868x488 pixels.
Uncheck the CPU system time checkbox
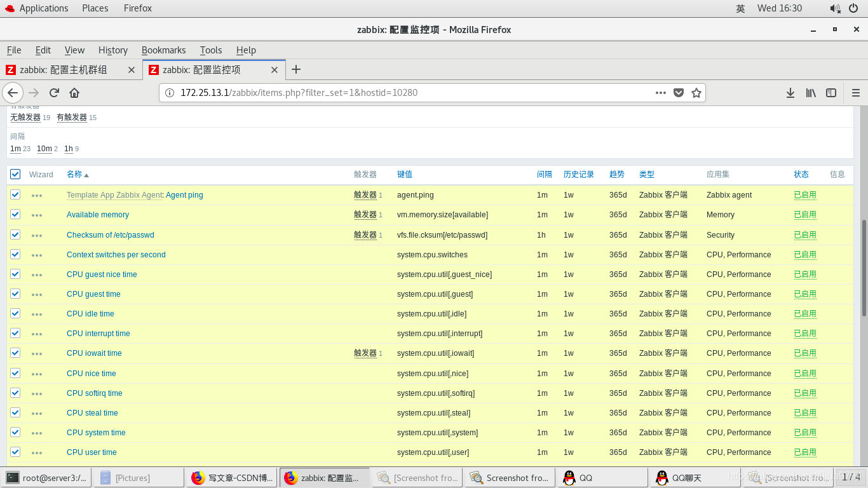[15, 432]
